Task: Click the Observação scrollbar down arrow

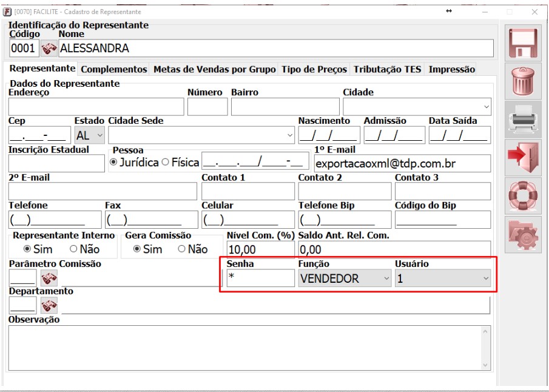Action: 485,365
